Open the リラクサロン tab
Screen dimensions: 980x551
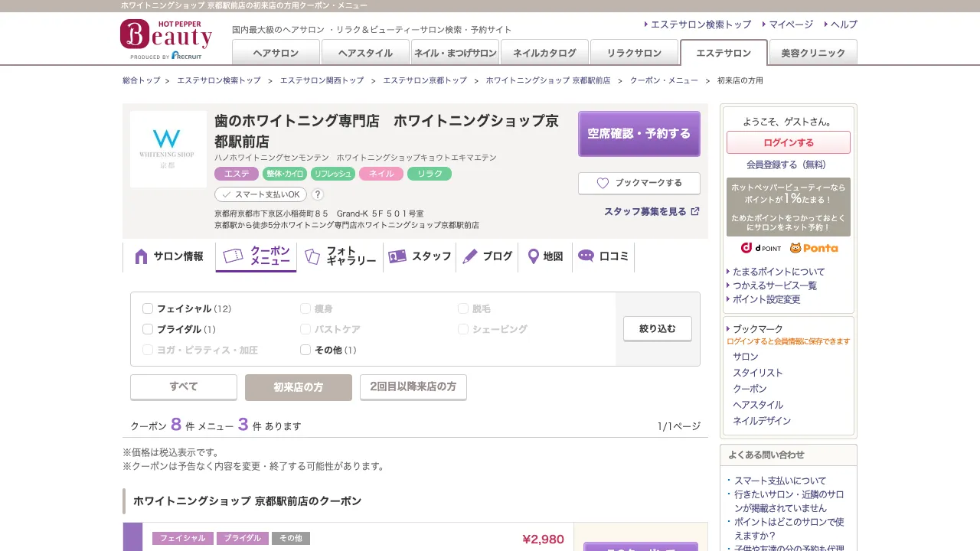(634, 52)
